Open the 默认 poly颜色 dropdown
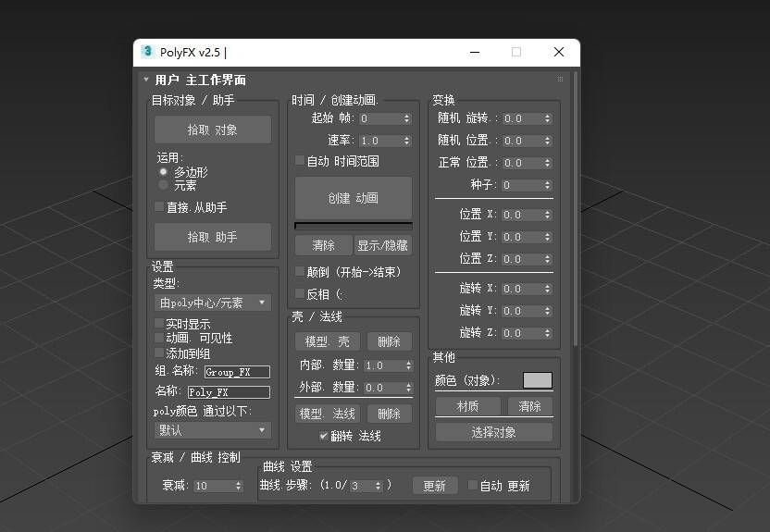 (x=213, y=430)
